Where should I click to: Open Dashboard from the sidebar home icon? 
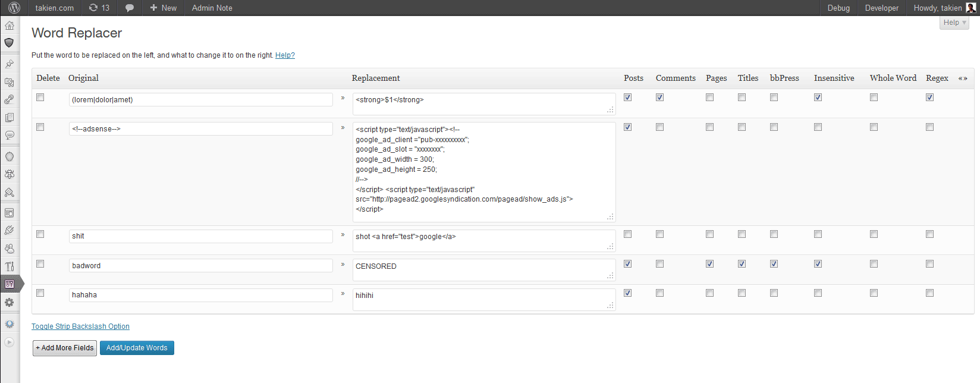click(x=10, y=26)
